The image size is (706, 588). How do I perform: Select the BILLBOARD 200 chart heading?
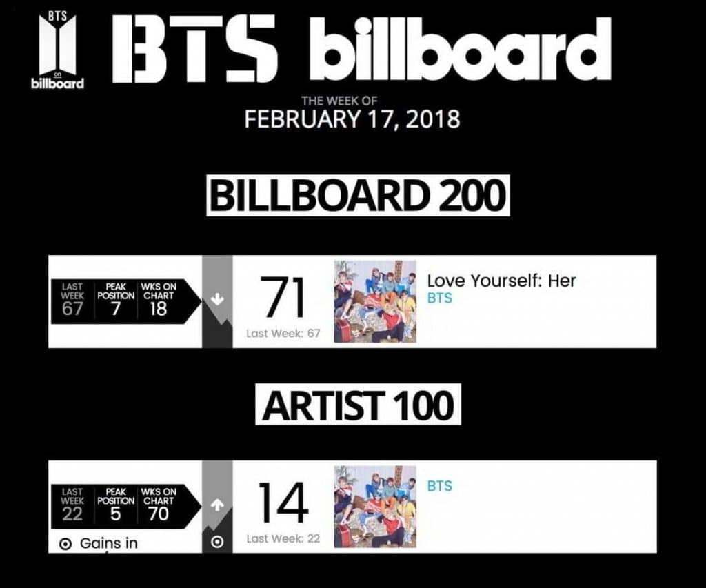tap(358, 195)
